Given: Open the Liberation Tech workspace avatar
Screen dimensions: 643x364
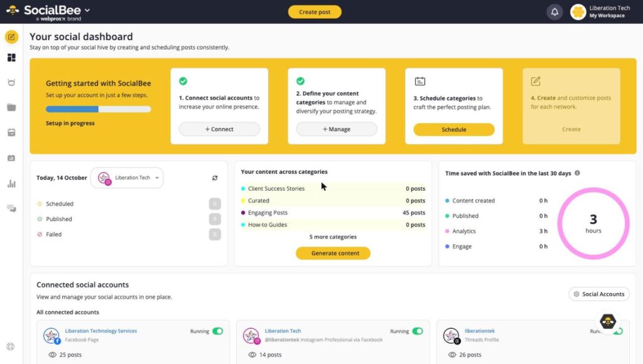Looking at the screenshot, I should point(578,12).
